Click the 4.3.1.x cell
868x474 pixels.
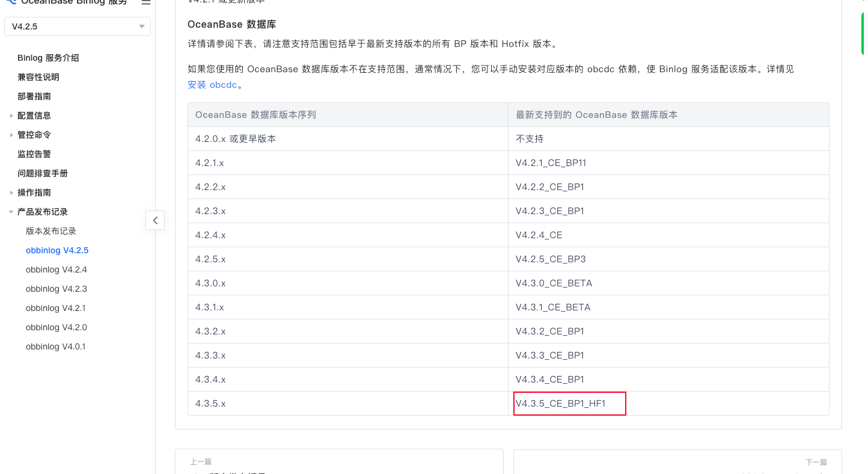348,307
